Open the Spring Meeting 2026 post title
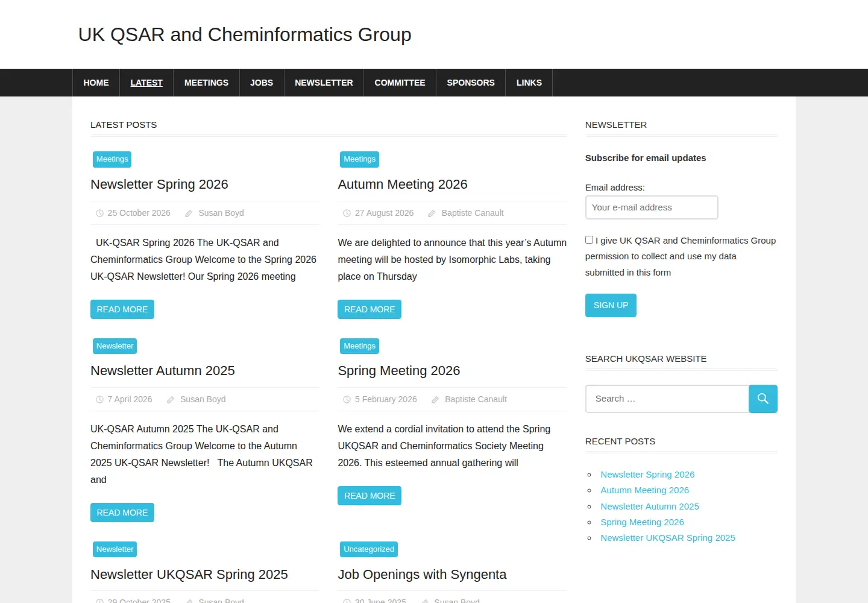 399,371
